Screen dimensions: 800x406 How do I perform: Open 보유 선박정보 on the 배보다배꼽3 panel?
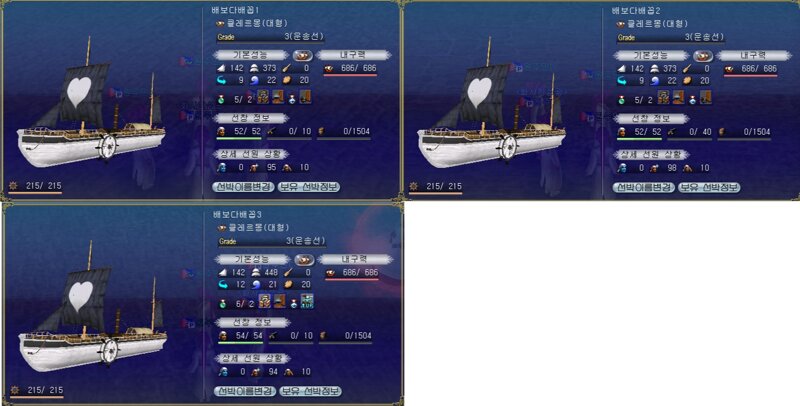(310, 391)
